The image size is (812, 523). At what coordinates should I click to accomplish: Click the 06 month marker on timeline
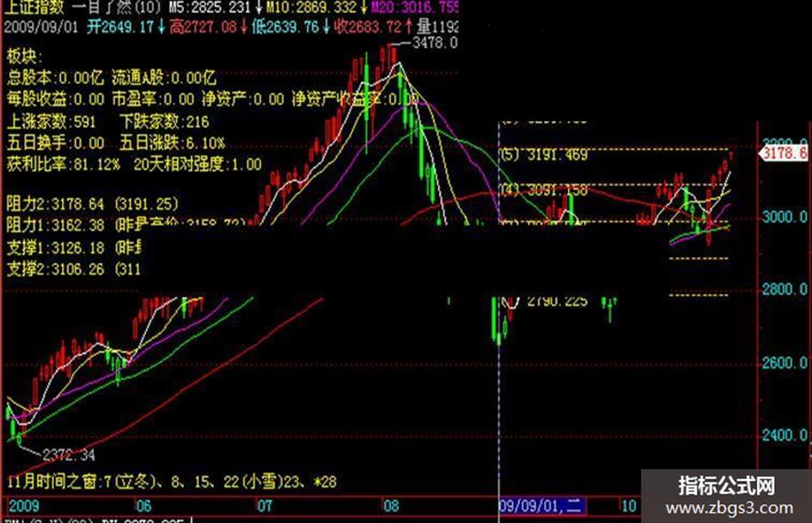pyautogui.click(x=144, y=505)
